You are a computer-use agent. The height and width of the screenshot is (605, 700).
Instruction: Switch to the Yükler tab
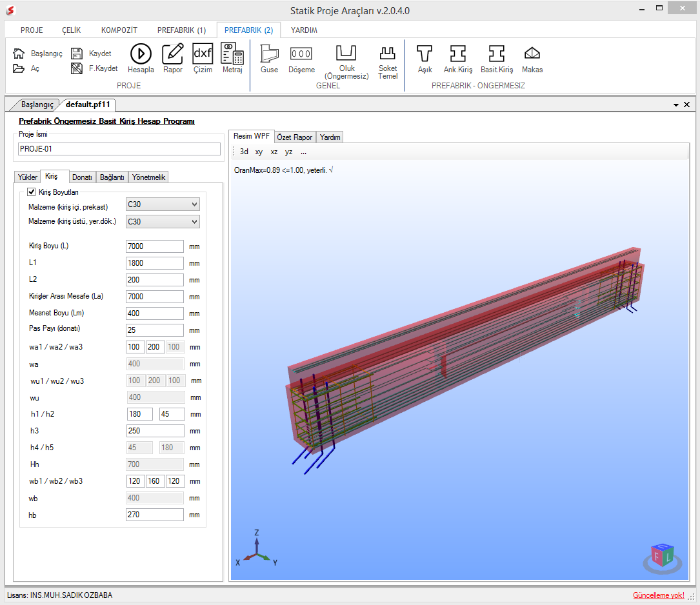27,177
